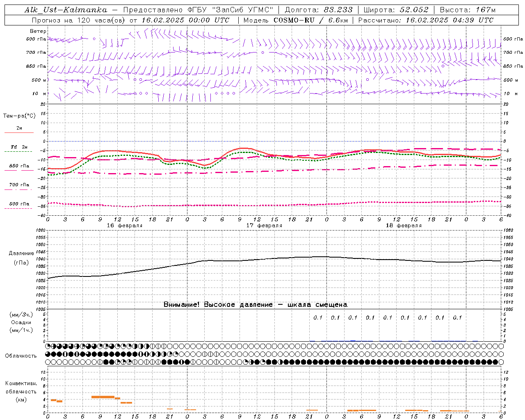Click the 'Конвективн.' convective cloud label

[x=21, y=383]
